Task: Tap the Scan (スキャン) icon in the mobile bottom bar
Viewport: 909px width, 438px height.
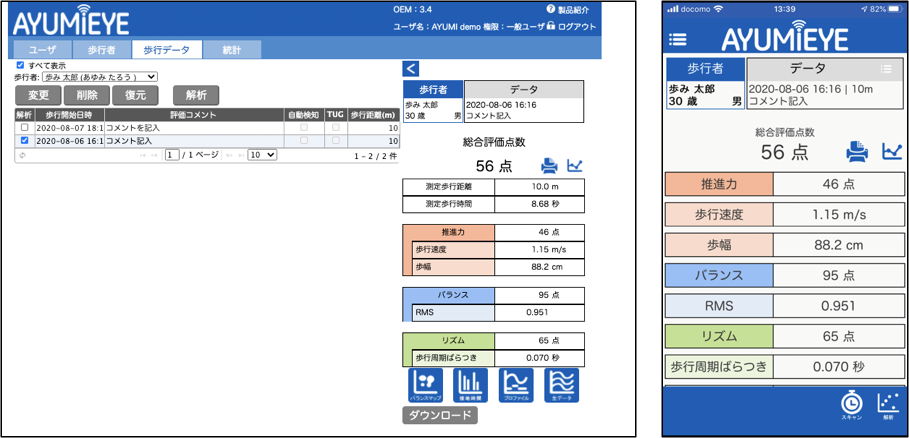Action: [x=851, y=404]
